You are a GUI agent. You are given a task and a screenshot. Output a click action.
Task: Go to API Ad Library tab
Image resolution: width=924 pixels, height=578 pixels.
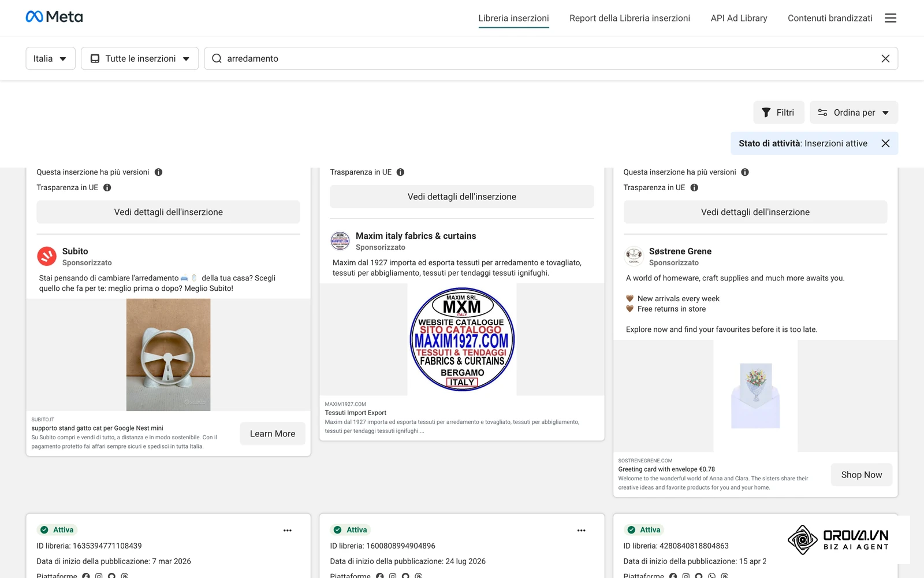click(x=739, y=18)
